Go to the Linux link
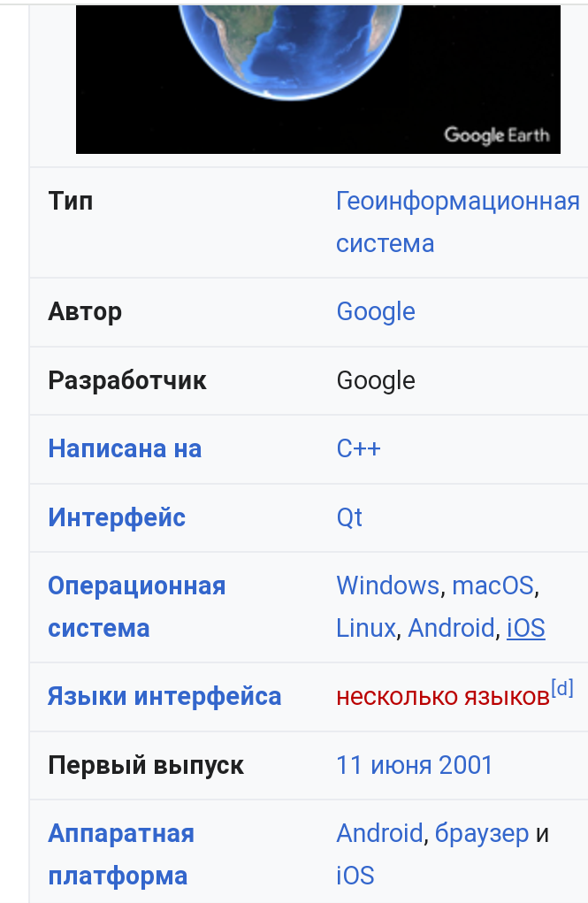The image size is (588, 903). pos(365,628)
